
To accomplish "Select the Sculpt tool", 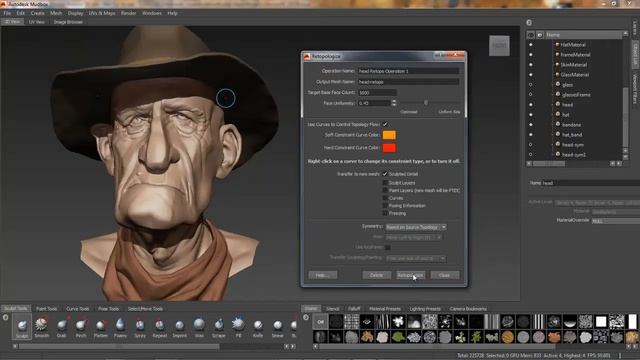I will point(22,327).
